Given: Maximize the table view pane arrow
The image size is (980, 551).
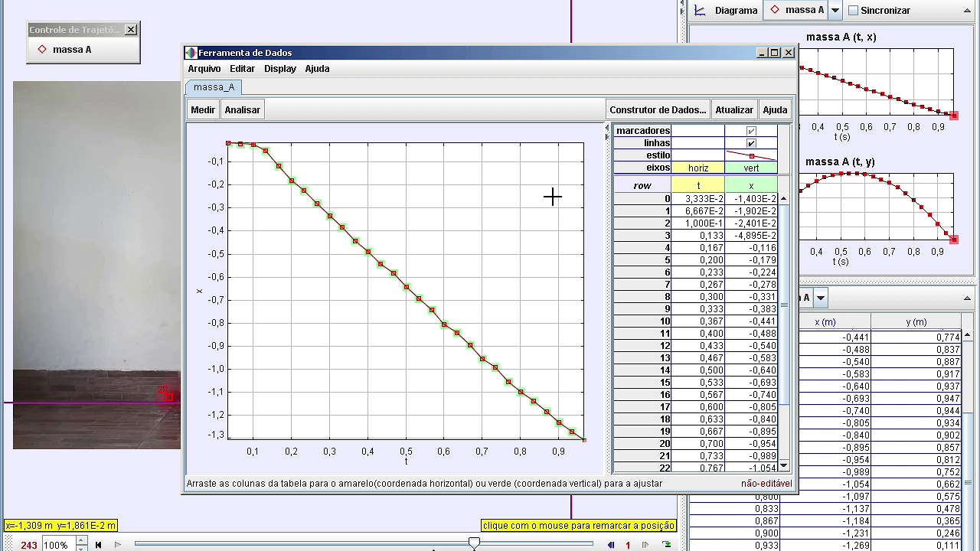Looking at the screenshot, I should [968, 298].
